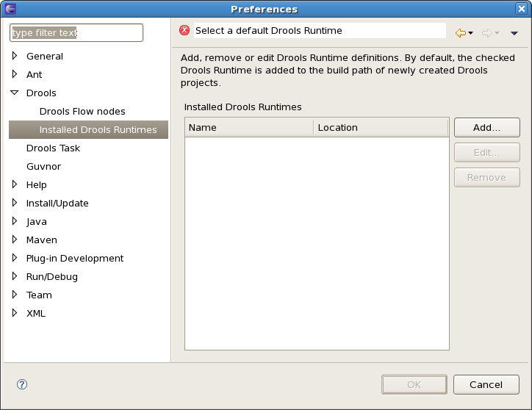Click the back navigation arrow icon

point(461,33)
